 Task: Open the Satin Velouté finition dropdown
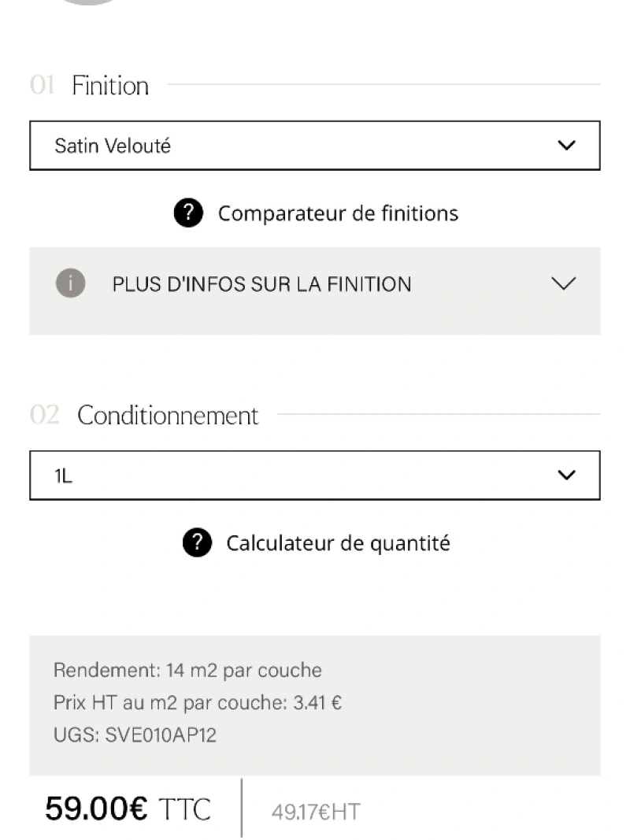pyautogui.click(x=315, y=146)
